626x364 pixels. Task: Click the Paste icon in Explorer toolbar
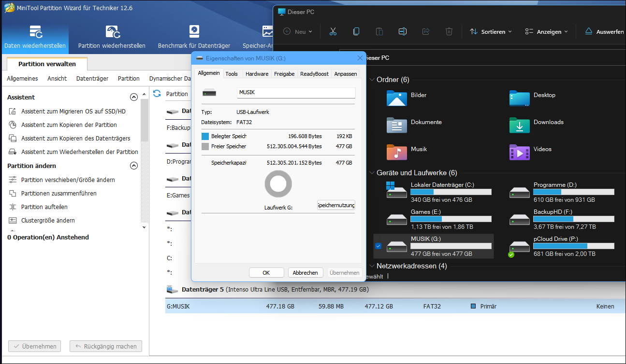coord(379,31)
